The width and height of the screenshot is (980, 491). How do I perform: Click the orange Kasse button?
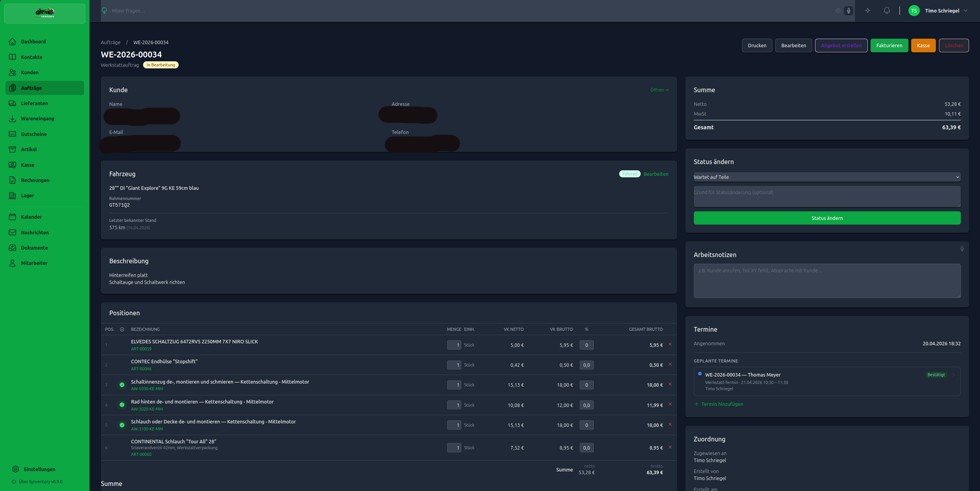(923, 46)
